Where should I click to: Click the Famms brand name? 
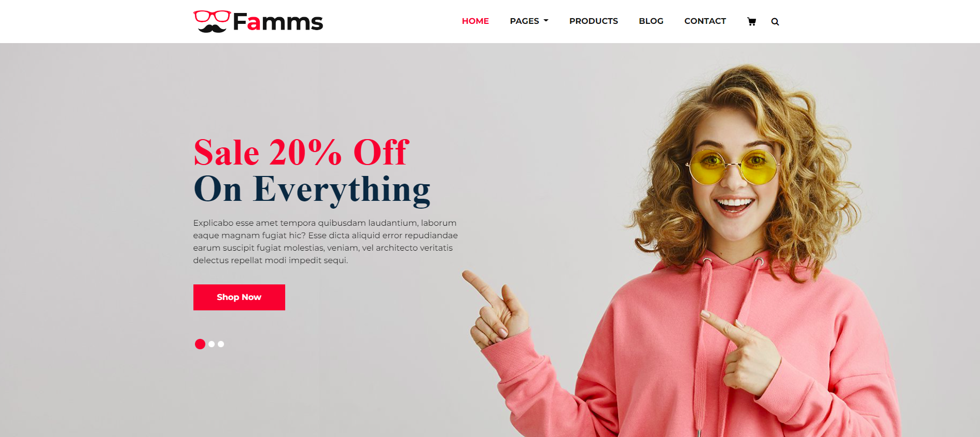tap(277, 22)
